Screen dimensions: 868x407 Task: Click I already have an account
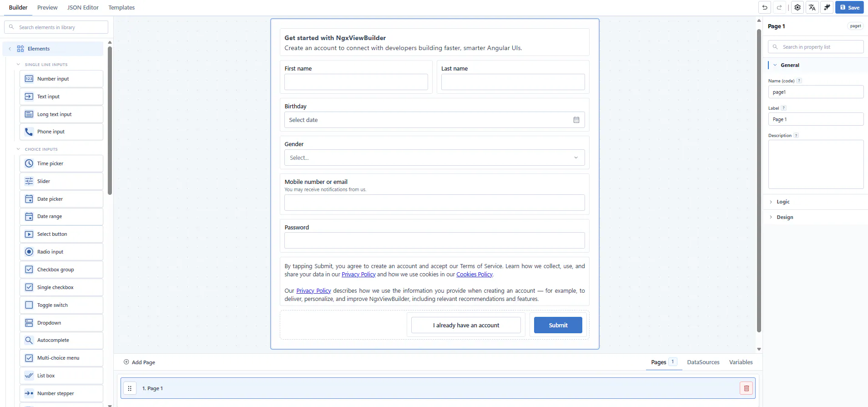(x=466, y=325)
